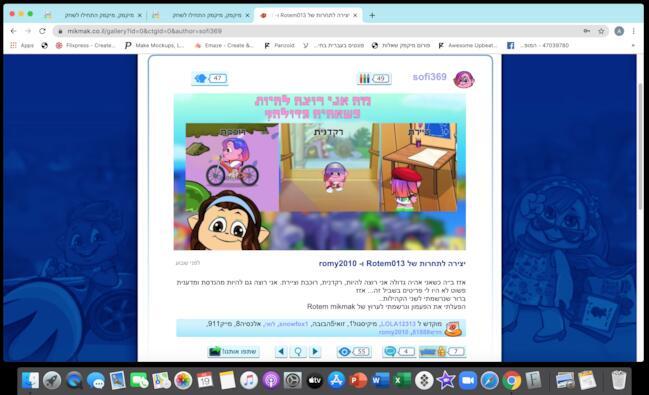Screen dimensions: 649x395
Task: Open Finder from the Dock
Action: click(x=30, y=380)
